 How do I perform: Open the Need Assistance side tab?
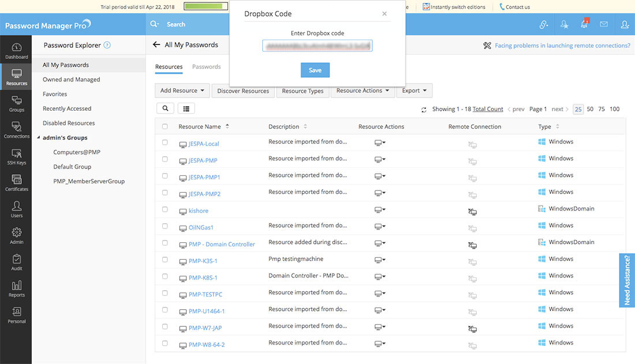tap(627, 280)
